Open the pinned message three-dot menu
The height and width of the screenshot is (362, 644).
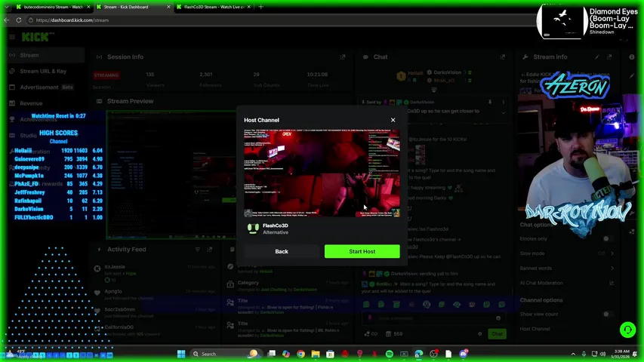[503, 102]
